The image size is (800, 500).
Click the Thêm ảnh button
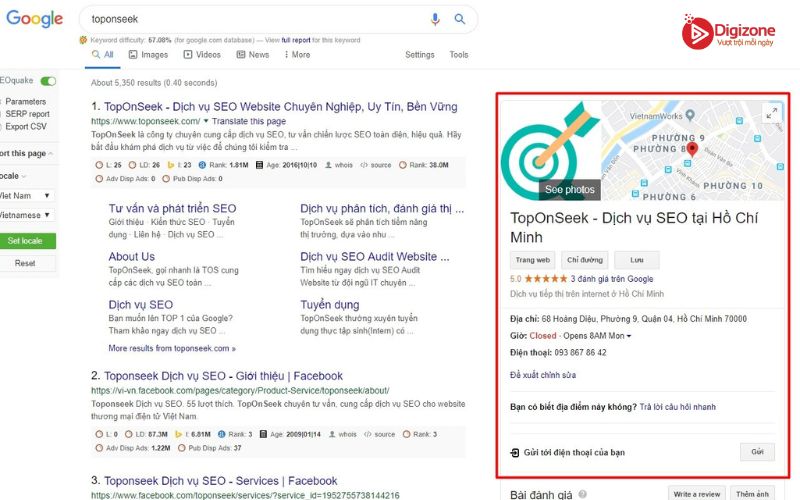click(x=753, y=494)
